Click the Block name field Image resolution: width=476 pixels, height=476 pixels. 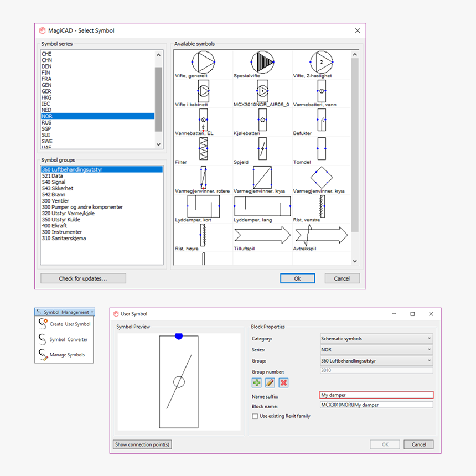pos(376,405)
